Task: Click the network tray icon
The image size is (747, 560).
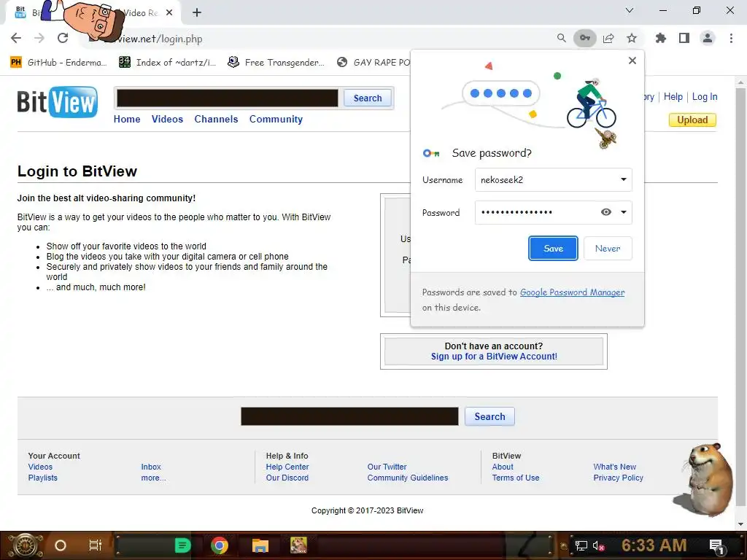Action: pos(581,545)
